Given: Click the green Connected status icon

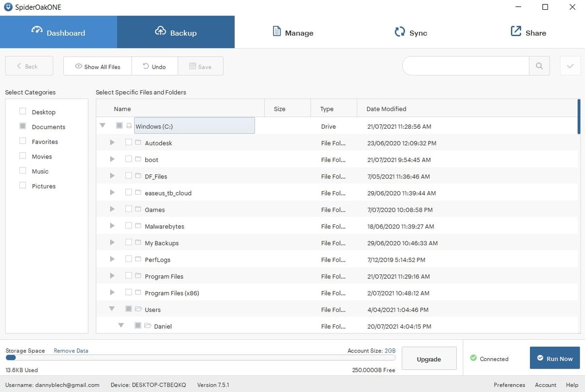Looking at the screenshot, I should 472,358.
